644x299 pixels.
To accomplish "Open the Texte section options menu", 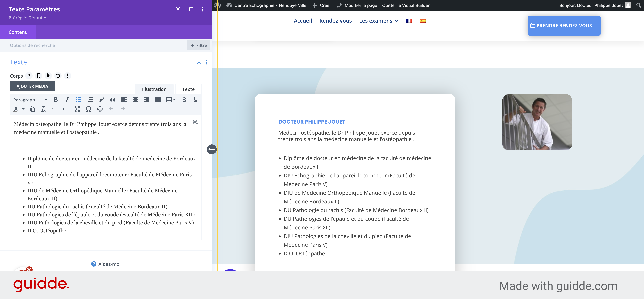I will tap(206, 62).
